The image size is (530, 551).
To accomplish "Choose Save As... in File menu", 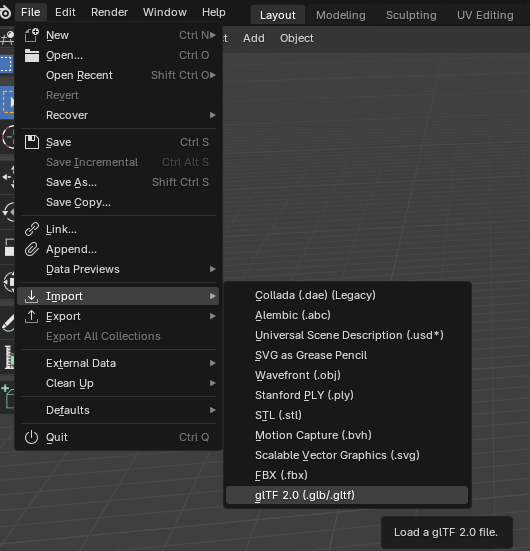I will 118,182.
